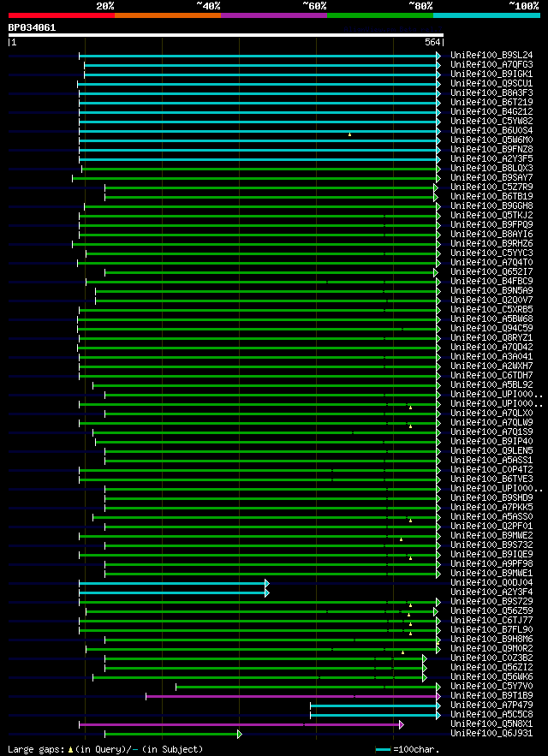Open hit UniRef100_B9SL24
This screenshot has width=548, height=756.
click(491, 56)
